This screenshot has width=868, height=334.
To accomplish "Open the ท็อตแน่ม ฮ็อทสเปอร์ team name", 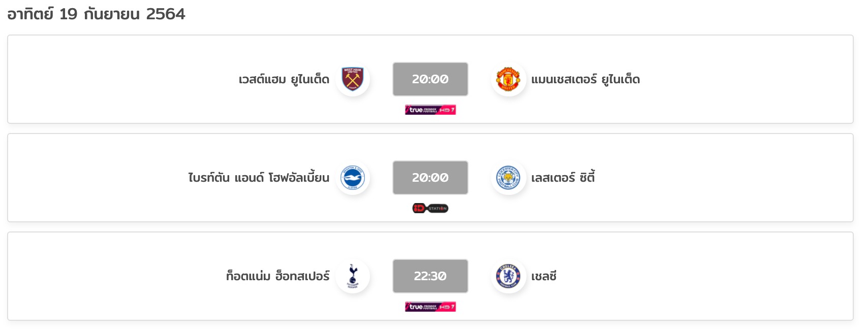I will pyautogui.click(x=278, y=276).
